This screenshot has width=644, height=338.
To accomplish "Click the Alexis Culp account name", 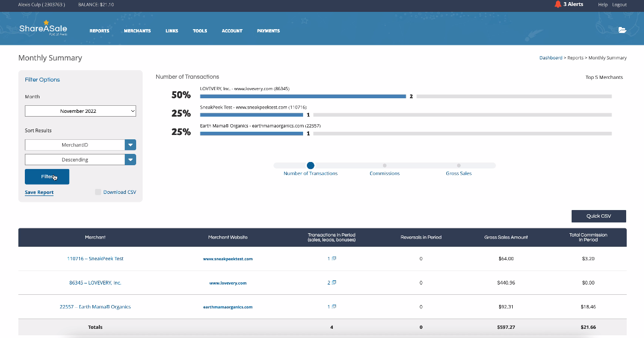I will click(42, 4).
